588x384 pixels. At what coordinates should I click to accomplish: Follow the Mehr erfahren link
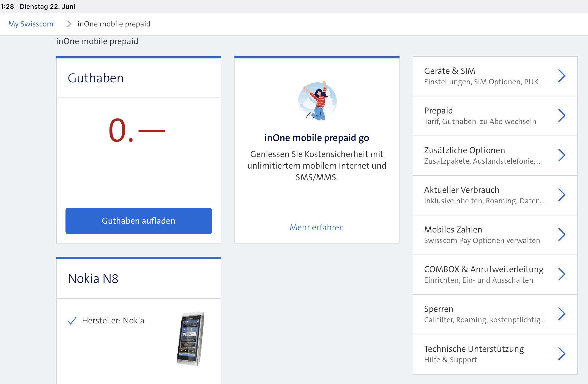[317, 227]
